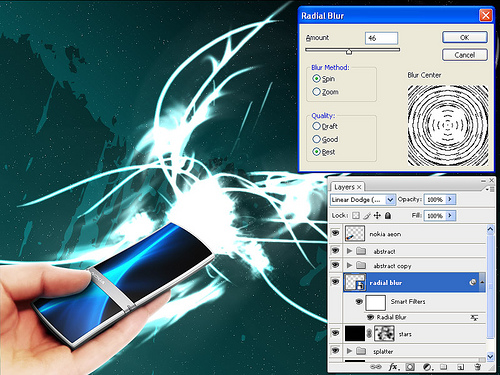Image resolution: width=500 pixels, height=375 pixels.
Task: Open Radial Blur filter blending options icon
Action: coord(474,318)
